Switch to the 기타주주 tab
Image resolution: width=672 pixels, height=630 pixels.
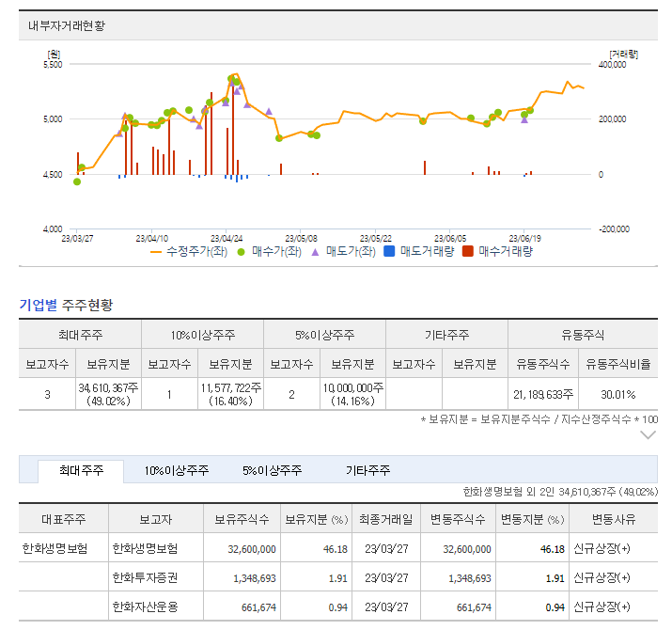click(x=367, y=471)
